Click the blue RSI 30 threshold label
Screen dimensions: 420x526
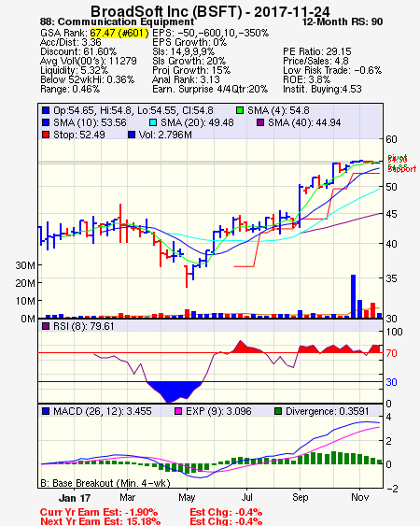pos(391,382)
